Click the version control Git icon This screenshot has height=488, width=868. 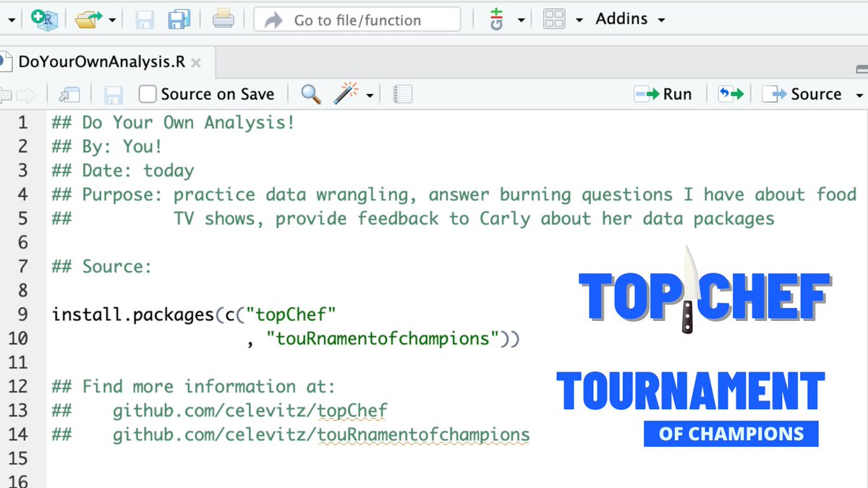pyautogui.click(x=496, y=20)
